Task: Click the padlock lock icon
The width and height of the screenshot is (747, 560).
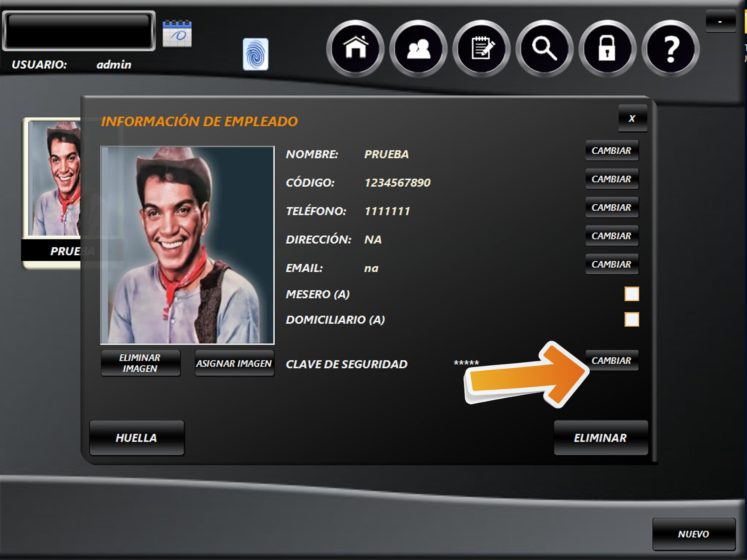Action: [607, 49]
